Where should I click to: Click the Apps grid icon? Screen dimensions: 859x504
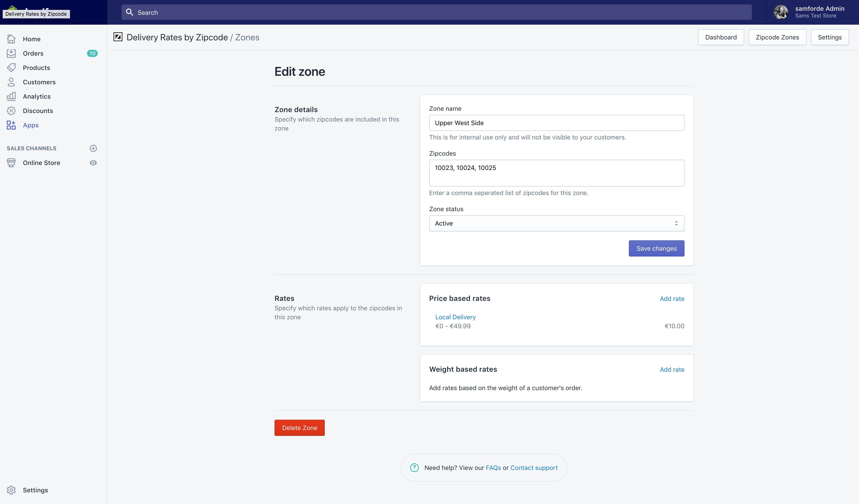pos(11,125)
